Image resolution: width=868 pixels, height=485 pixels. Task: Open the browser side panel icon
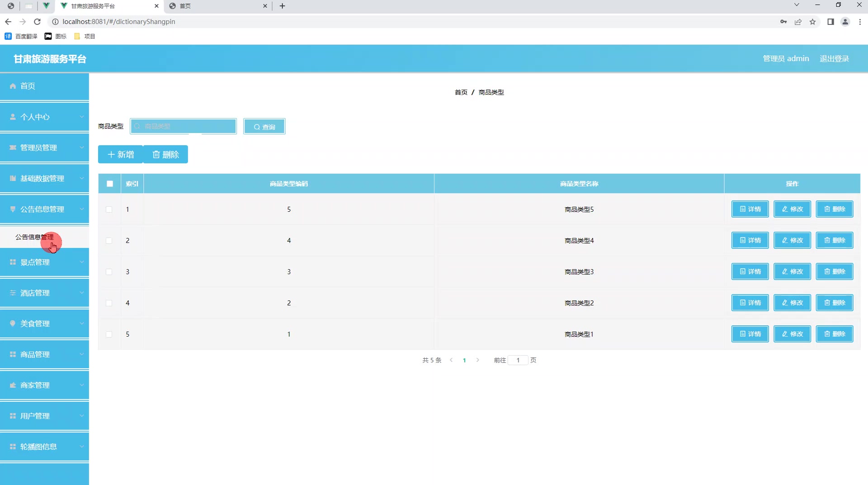pos(830,22)
